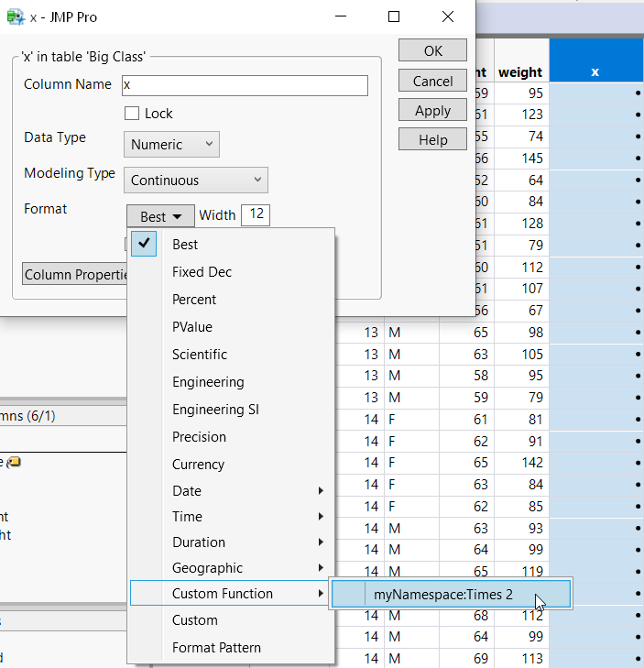
Task: Click the Best format dropdown button
Action: (160, 216)
